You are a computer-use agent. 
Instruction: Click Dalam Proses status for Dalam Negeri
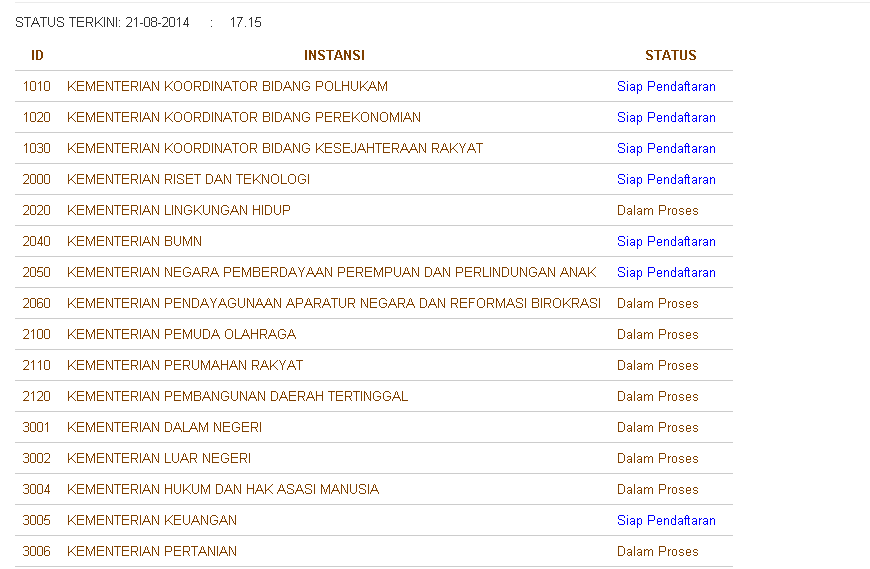point(657,428)
